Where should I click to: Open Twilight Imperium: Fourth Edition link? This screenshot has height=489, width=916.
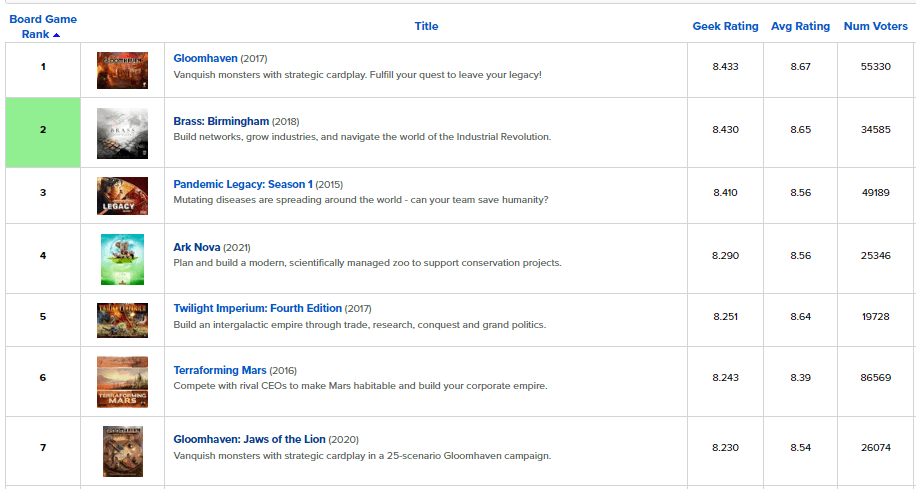258,308
